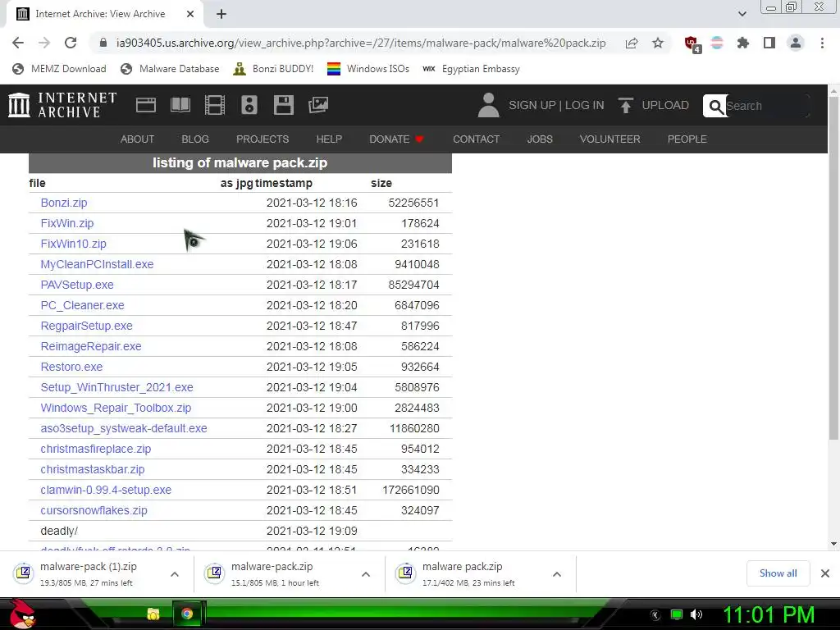Open Chrome three-dot menu
The width and height of the screenshot is (840, 630).
822,43
